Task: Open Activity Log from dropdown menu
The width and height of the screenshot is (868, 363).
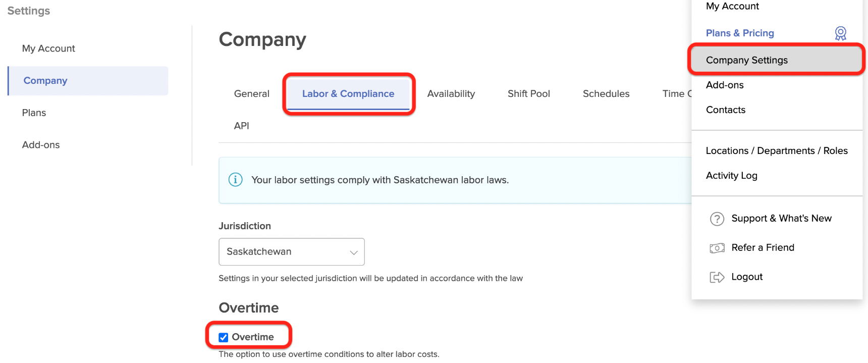Action: click(731, 176)
